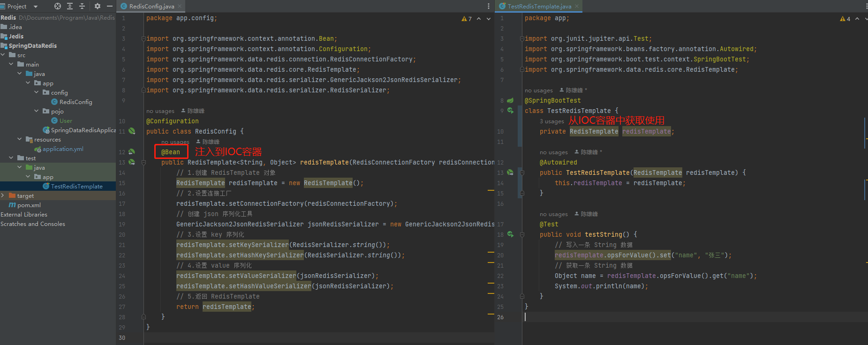
Task: Click the bean navigation gutter icon on line 13
Action: click(x=132, y=162)
